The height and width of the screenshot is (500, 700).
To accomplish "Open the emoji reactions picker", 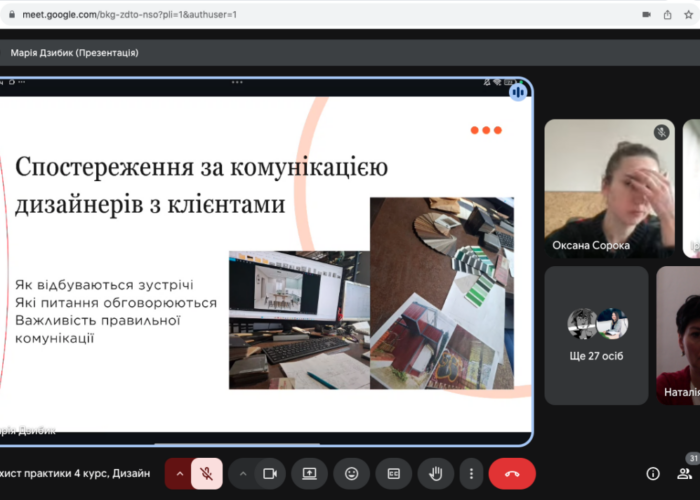I will [352, 473].
